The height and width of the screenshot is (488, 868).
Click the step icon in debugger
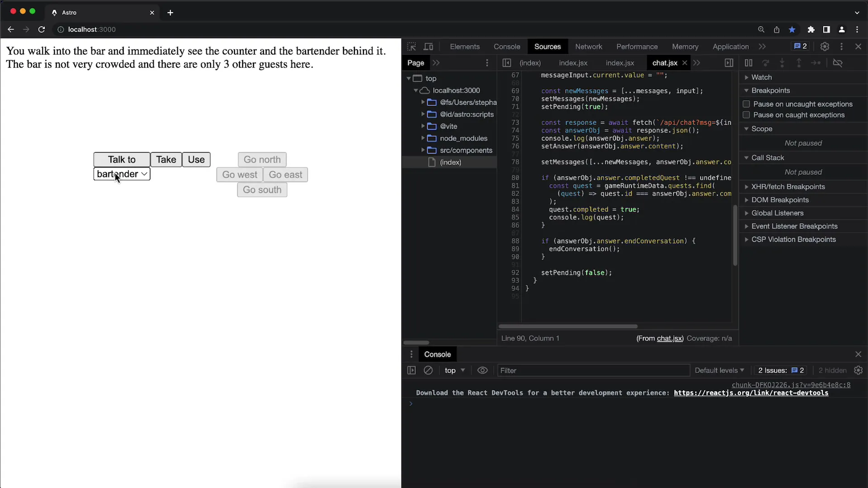816,63
